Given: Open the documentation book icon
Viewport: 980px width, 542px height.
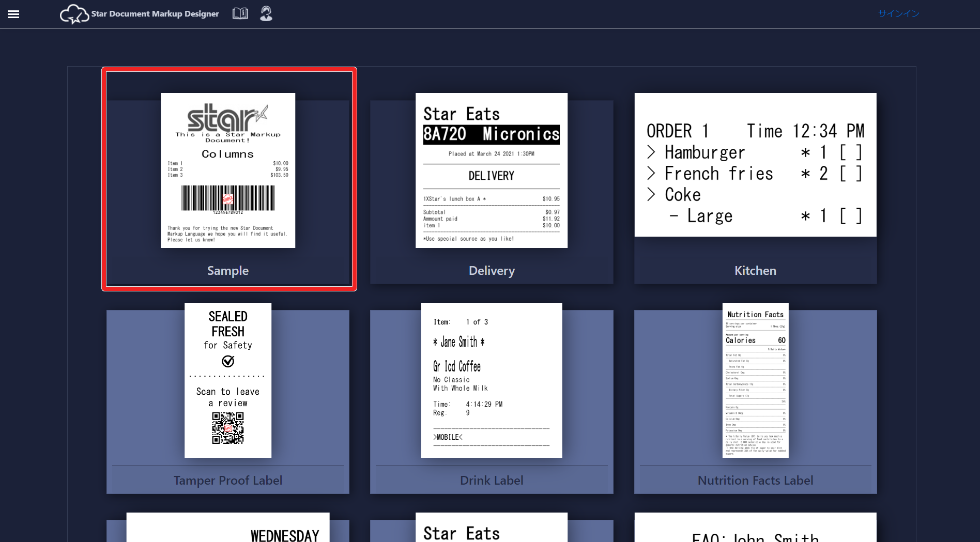Looking at the screenshot, I should 240,13.
